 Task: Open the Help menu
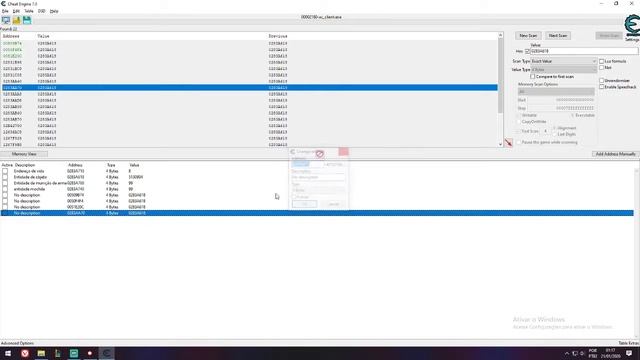[54, 11]
